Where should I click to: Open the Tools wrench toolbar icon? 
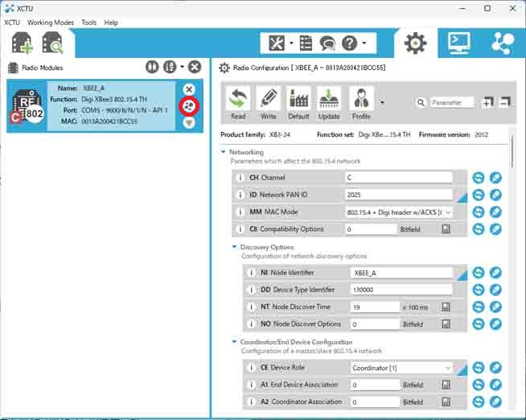[277, 43]
